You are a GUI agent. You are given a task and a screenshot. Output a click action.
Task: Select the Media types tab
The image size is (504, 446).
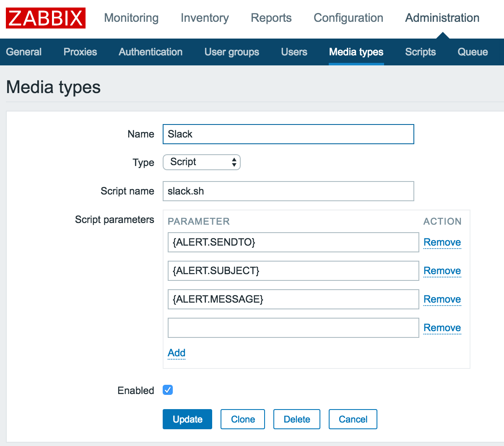click(356, 52)
